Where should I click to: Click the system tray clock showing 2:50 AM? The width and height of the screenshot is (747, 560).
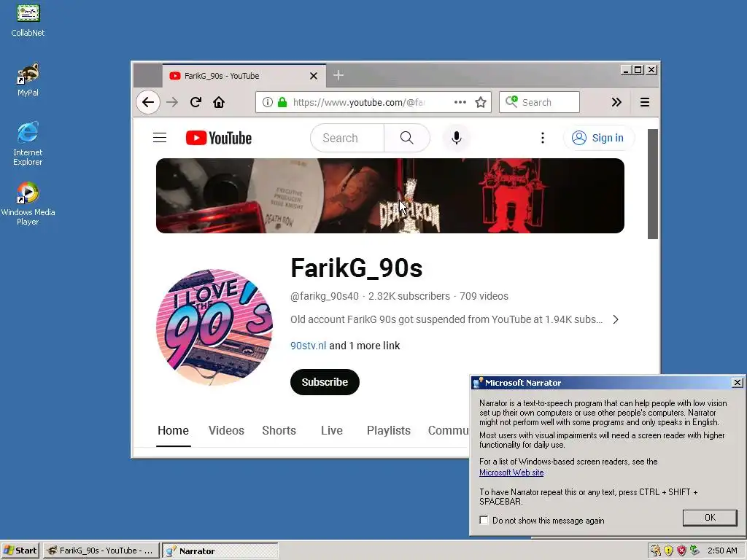tap(721, 551)
